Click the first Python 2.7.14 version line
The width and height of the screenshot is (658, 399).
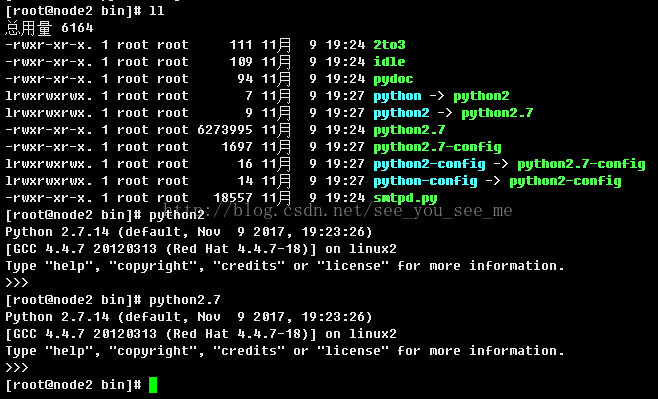(x=188, y=232)
